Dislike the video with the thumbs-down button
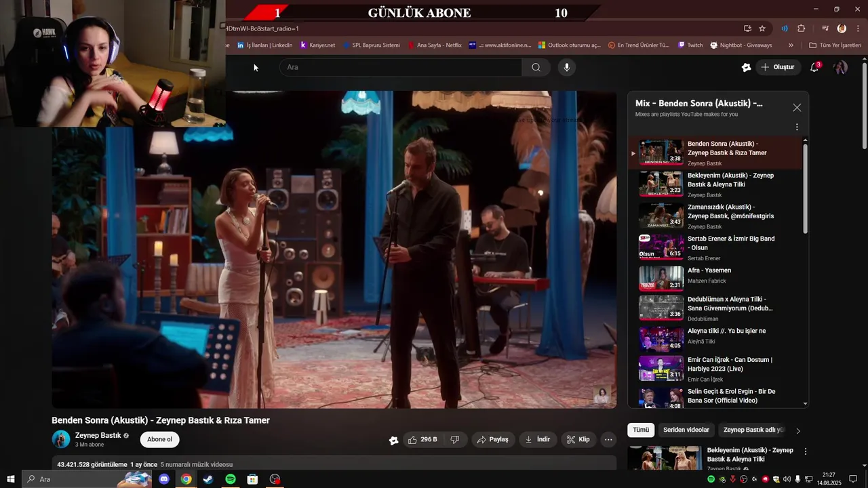 click(455, 439)
